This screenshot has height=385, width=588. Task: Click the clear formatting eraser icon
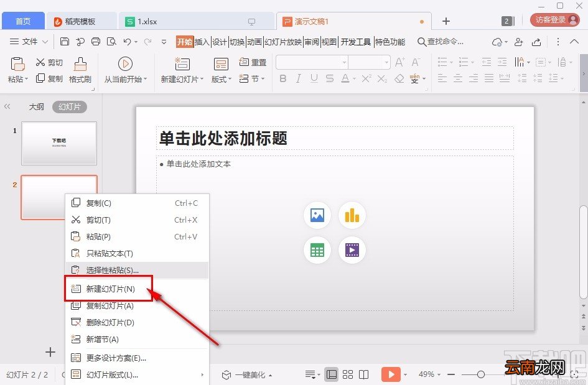(x=399, y=78)
